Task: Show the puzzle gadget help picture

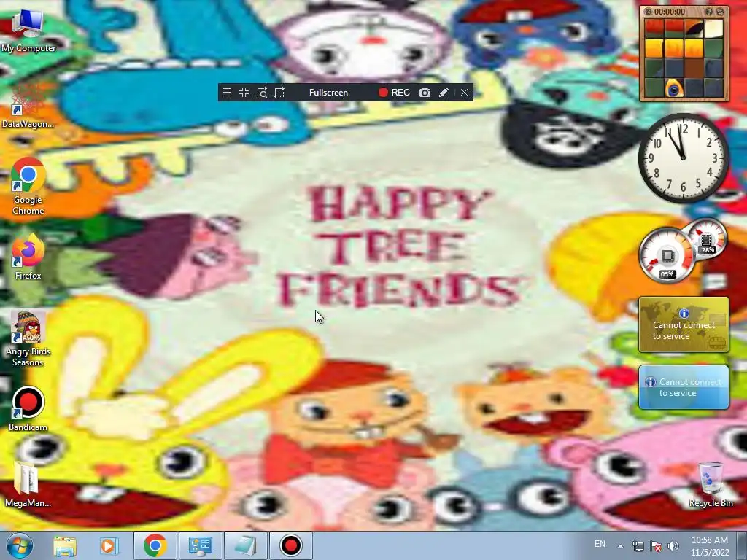Action: pos(709,12)
